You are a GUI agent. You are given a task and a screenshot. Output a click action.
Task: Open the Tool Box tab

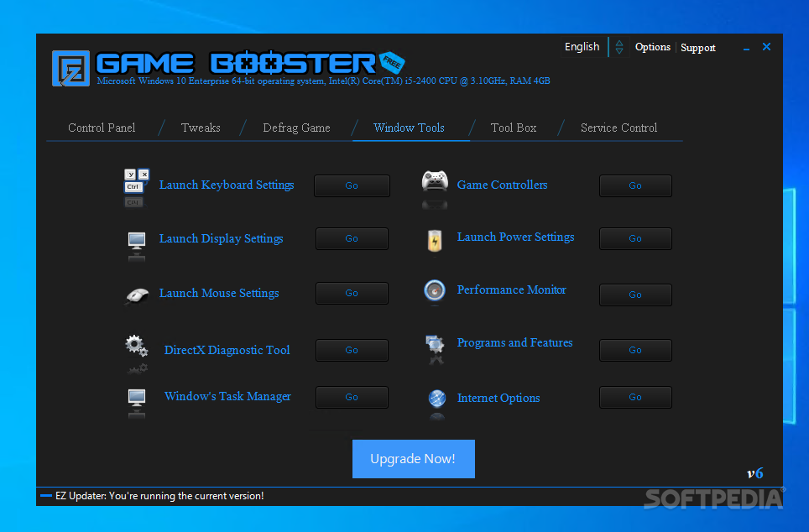coord(514,128)
